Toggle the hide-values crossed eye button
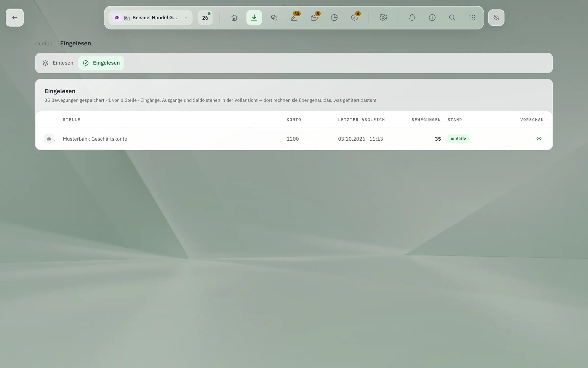Screen dimensions: 588x368 pos(496,18)
